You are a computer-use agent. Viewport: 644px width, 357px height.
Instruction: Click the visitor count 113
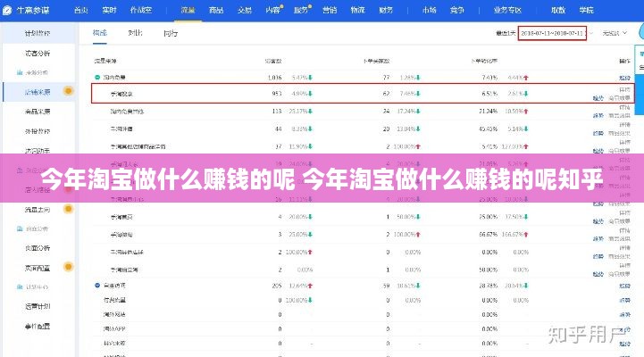(x=277, y=112)
